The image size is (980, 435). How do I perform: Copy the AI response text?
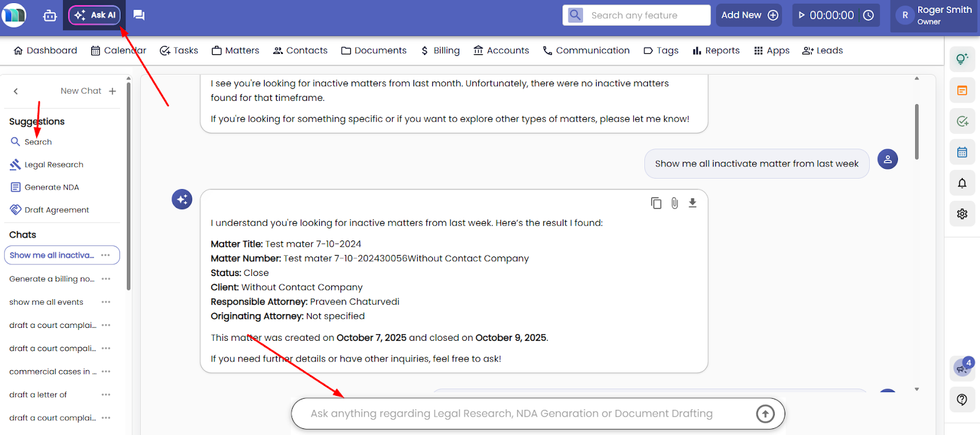tap(656, 203)
